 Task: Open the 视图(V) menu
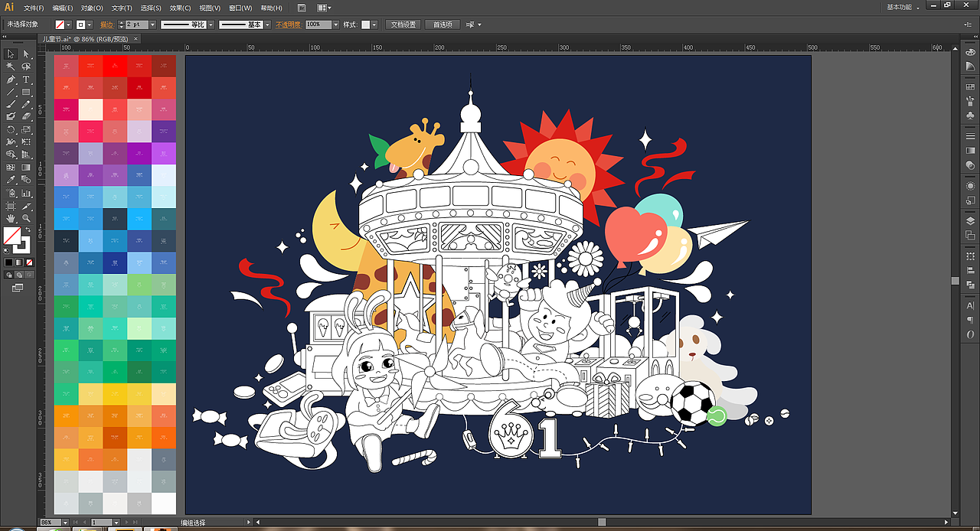[x=210, y=8]
